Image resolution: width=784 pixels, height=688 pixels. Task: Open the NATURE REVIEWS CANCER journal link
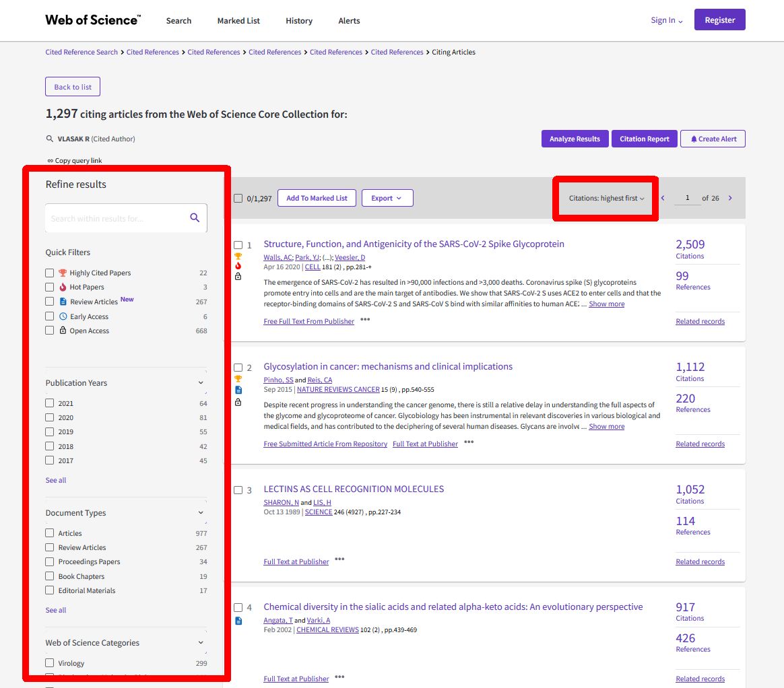[338, 389]
